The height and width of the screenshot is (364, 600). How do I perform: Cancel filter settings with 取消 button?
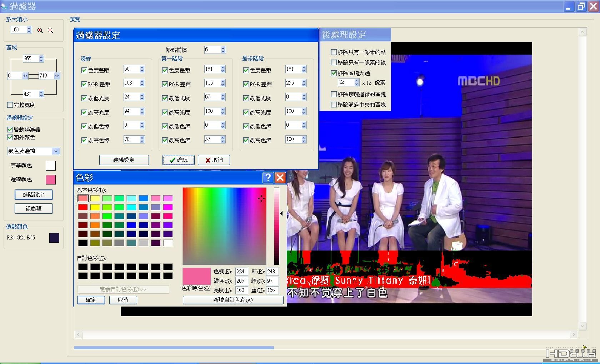pos(214,160)
